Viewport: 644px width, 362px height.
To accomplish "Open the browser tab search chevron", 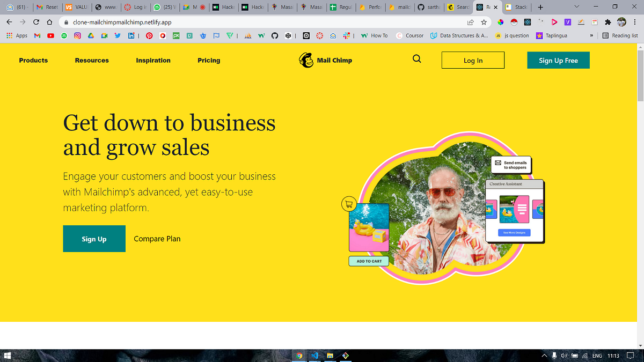I will 577,8.
